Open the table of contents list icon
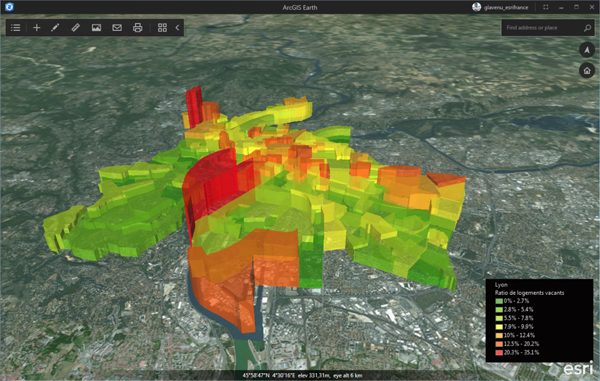600x381 pixels. pos(16,28)
